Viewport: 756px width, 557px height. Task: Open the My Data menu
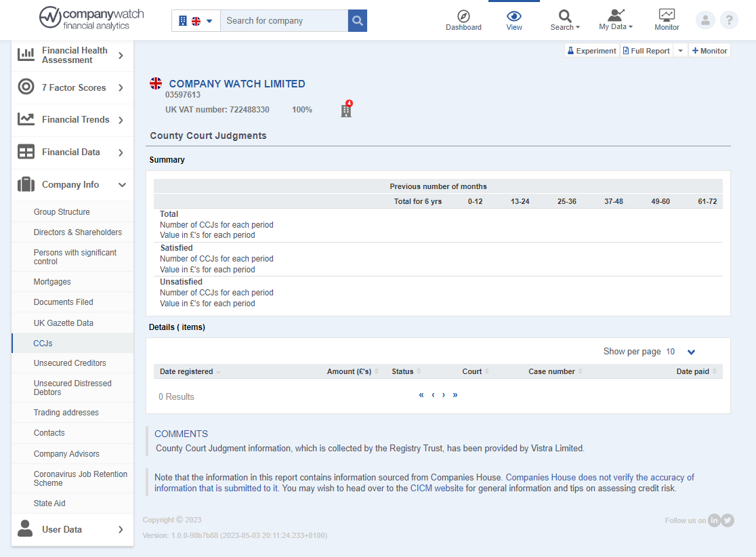pyautogui.click(x=616, y=20)
